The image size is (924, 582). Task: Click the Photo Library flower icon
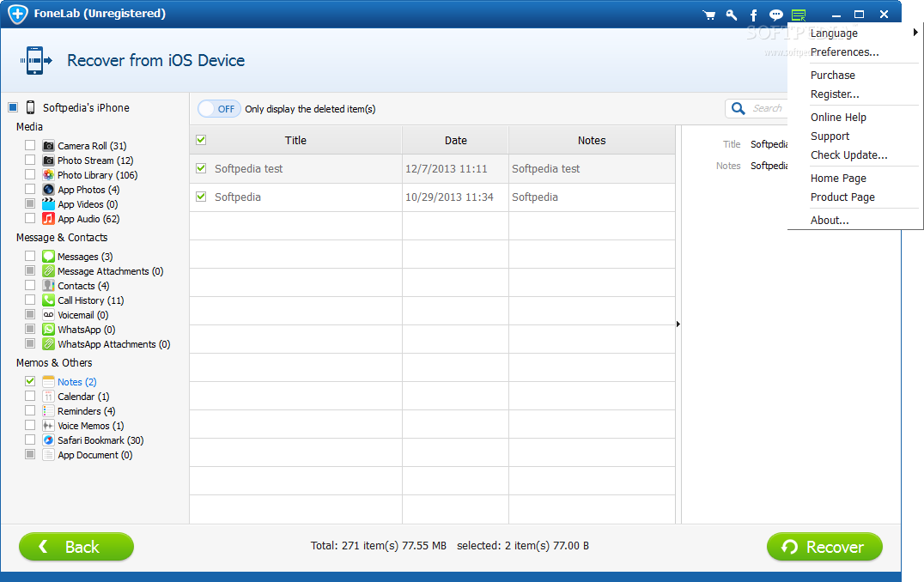[x=48, y=175]
